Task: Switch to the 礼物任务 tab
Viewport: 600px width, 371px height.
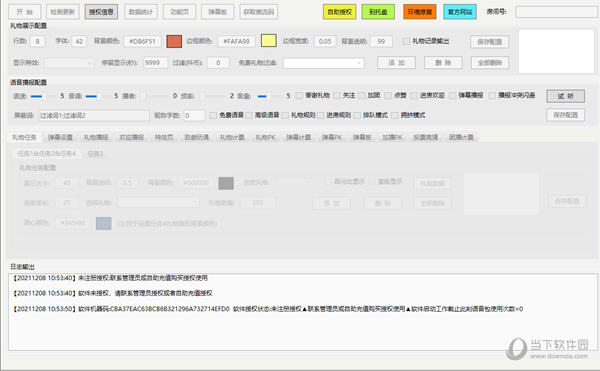Action: pyautogui.click(x=24, y=137)
